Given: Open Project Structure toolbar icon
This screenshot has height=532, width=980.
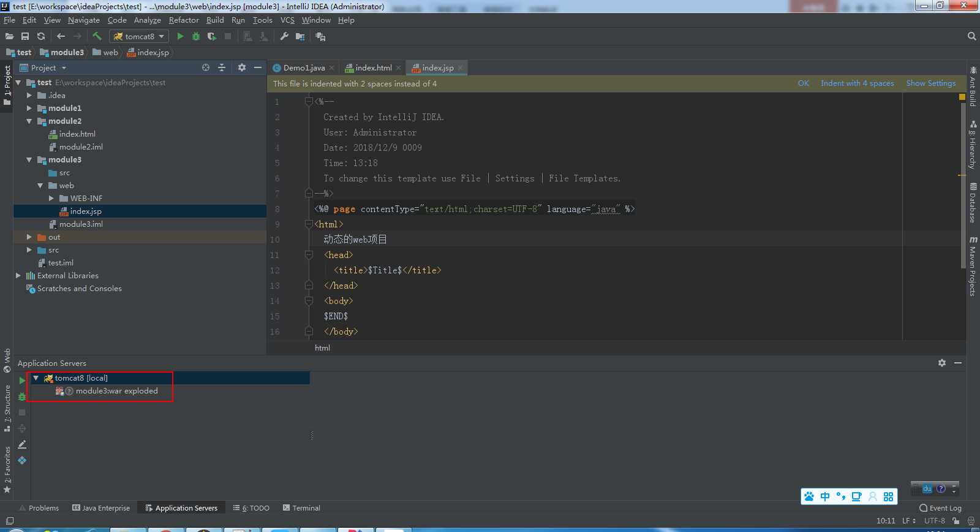Looking at the screenshot, I should pos(300,36).
